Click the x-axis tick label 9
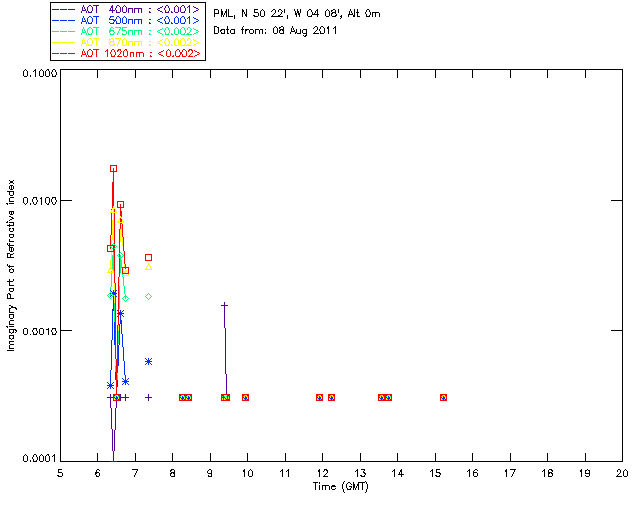640x512 pixels. 210,473
